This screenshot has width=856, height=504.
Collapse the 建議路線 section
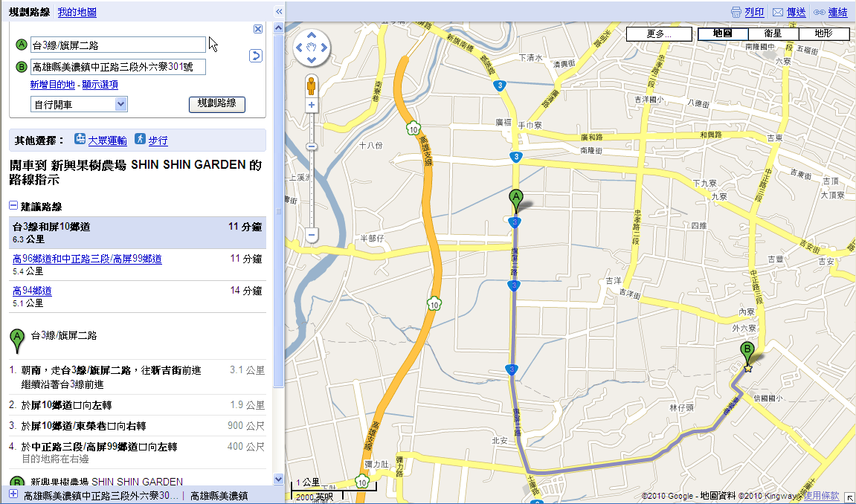13,206
